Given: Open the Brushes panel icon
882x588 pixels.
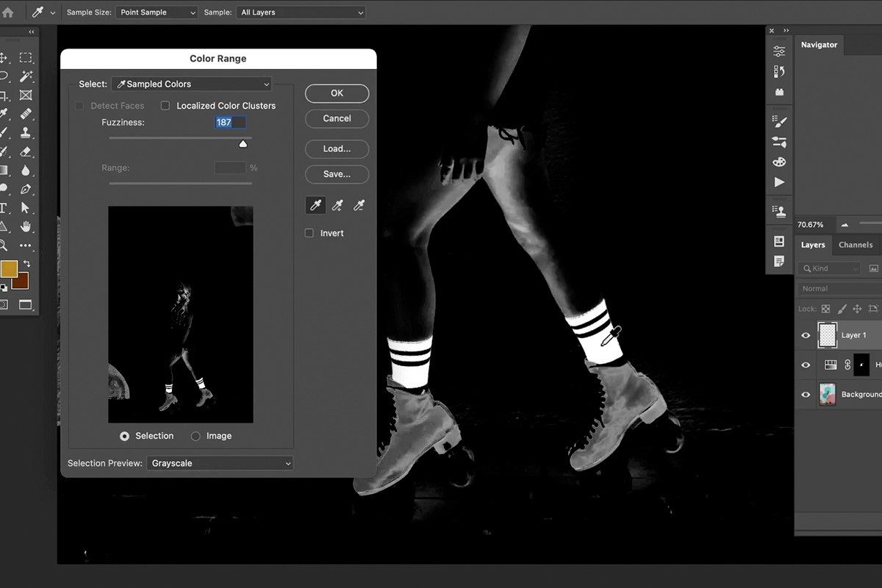Looking at the screenshot, I should [x=780, y=142].
